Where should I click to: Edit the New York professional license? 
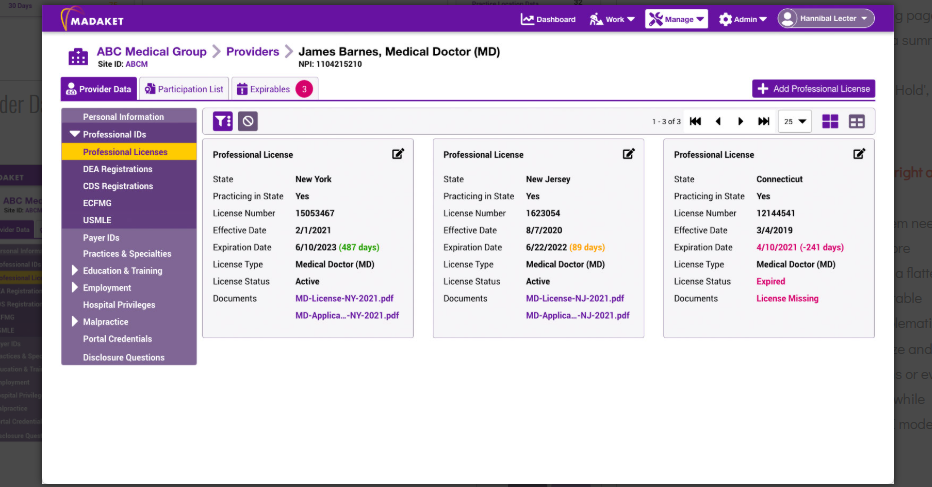398,154
